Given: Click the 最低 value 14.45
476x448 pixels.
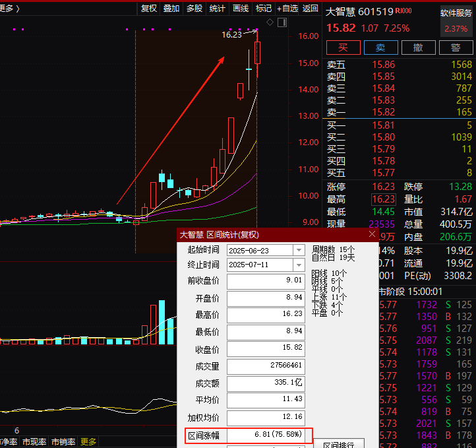Looking at the screenshot, I should 384,212.
